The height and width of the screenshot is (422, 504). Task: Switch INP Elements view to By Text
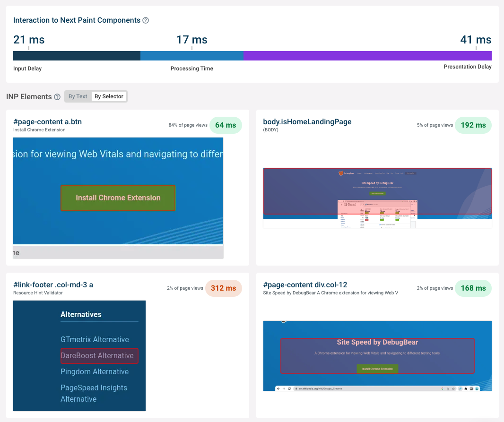tap(78, 96)
